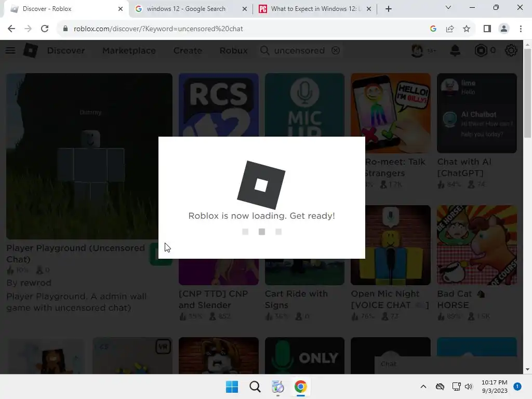This screenshot has height=399, width=532.
Task: Close the Discover - Roblox tab
Action: click(x=121, y=9)
